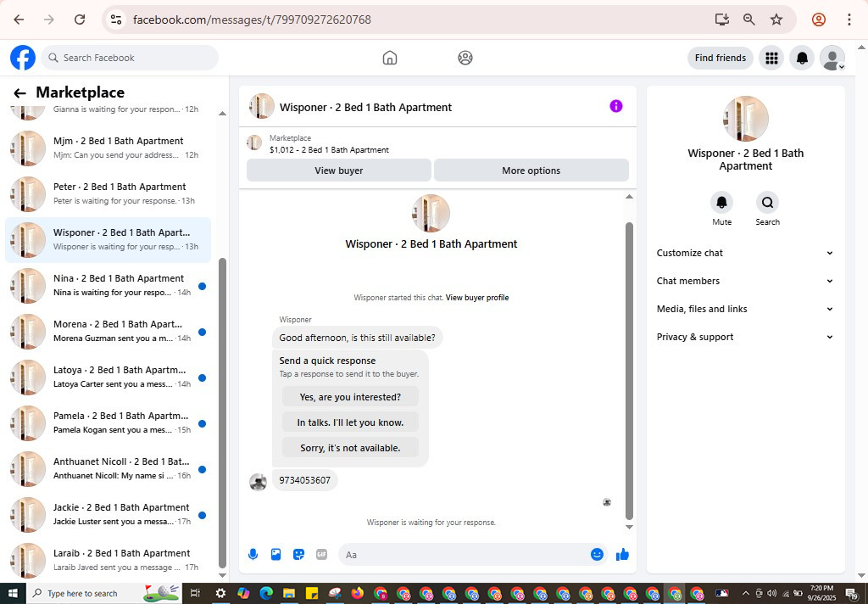Send quick reply 'Yes, are you interested?'
This screenshot has height=604, width=868.
tap(350, 397)
